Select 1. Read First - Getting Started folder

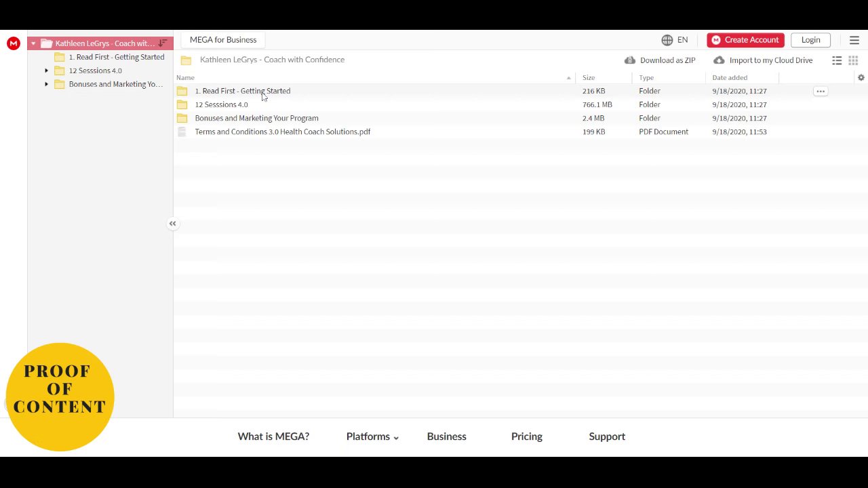[243, 91]
